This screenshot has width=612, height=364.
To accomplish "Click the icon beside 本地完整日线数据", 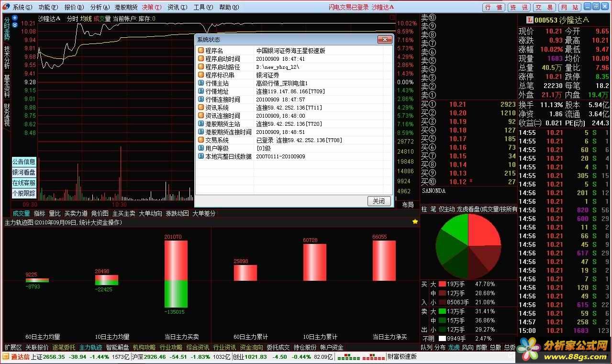I will coord(201,156).
